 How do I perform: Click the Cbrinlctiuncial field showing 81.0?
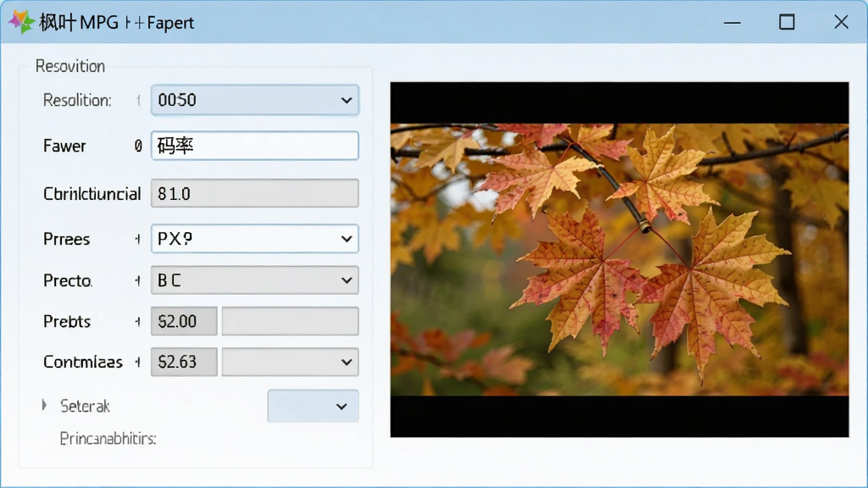tap(254, 193)
